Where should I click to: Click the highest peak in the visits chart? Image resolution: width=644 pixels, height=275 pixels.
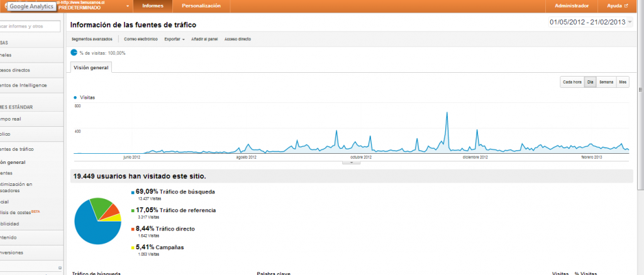tap(447, 113)
